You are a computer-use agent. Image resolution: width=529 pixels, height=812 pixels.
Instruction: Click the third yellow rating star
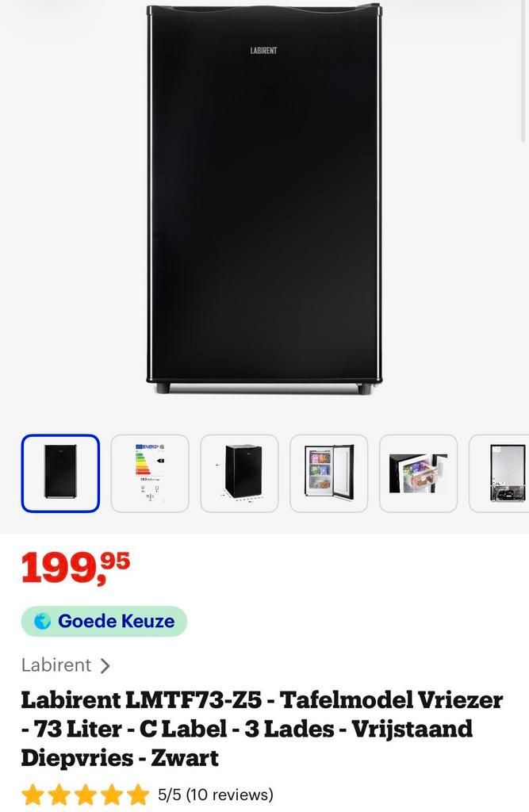[x=85, y=795]
